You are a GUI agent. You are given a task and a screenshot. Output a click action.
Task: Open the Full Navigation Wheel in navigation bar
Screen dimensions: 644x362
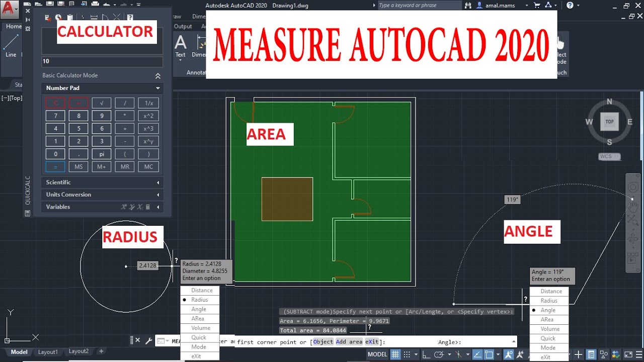[633, 188]
